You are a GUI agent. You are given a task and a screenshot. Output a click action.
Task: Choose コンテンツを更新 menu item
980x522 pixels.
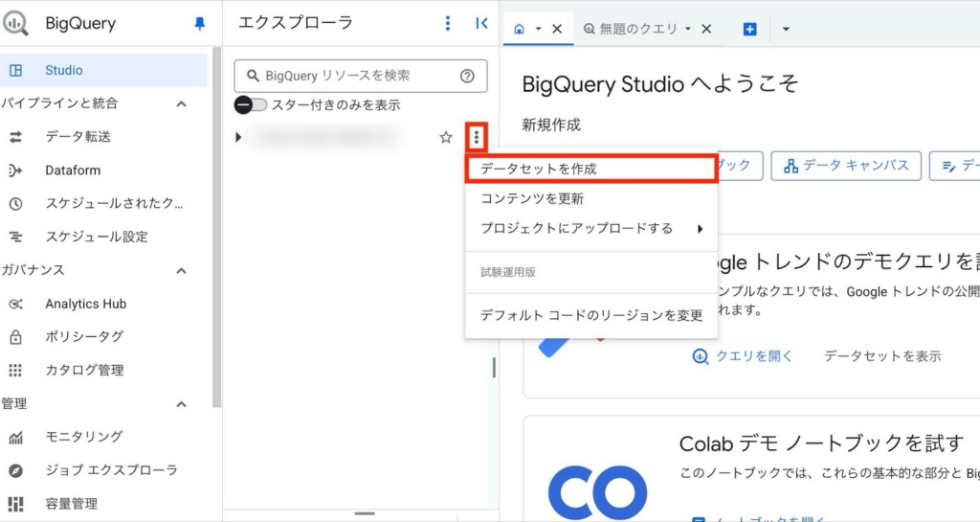coord(532,199)
